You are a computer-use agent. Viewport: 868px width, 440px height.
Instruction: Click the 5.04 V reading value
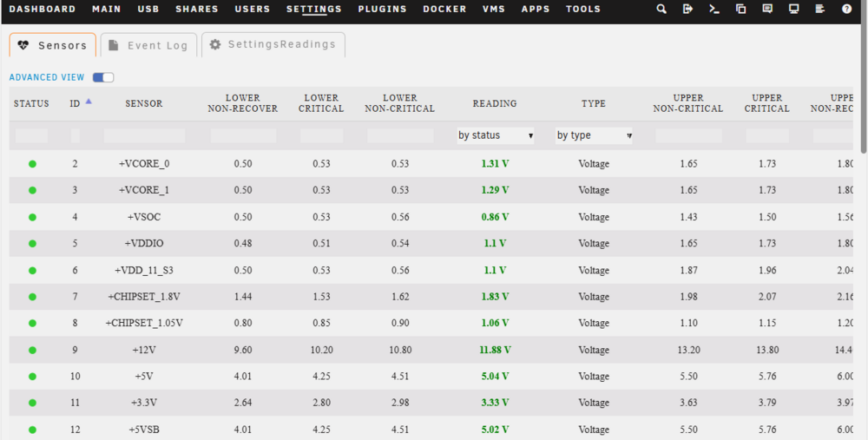pyautogui.click(x=495, y=377)
